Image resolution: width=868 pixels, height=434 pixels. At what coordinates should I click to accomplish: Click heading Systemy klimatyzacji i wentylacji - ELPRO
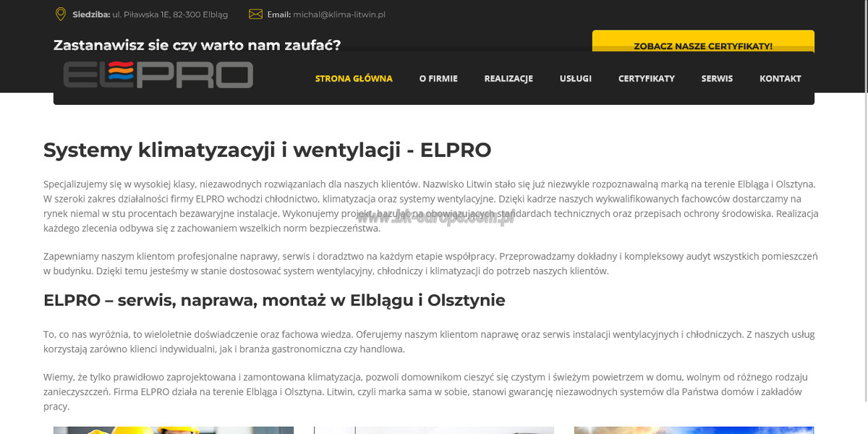click(x=268, y=150)
